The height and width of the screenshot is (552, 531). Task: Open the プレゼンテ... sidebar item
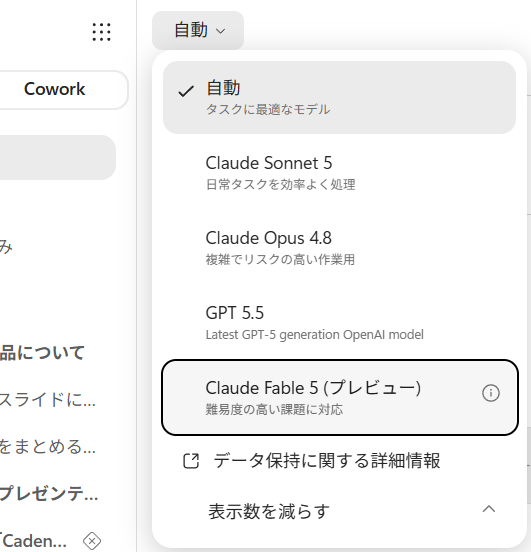(x=49, y=493)
